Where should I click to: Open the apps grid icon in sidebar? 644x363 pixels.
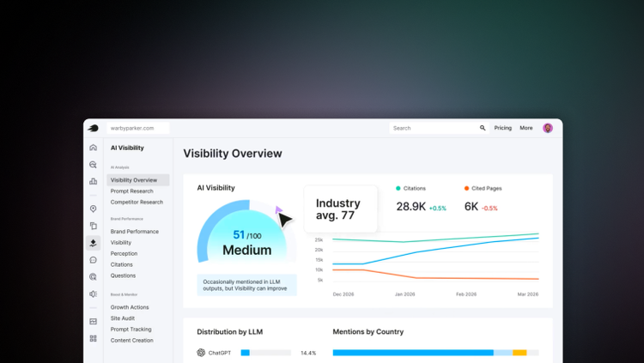click(94, 338)
